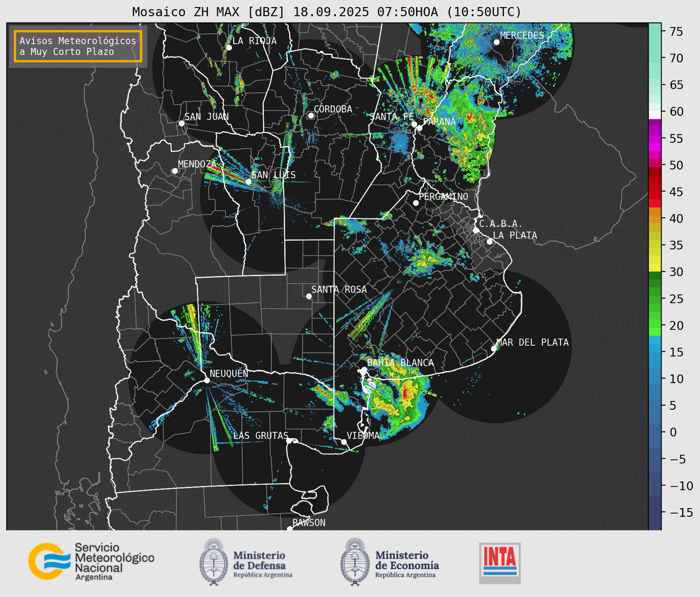Click the LA RIOJA label
This screenshot has width=700, height=597.
(254, 41)
